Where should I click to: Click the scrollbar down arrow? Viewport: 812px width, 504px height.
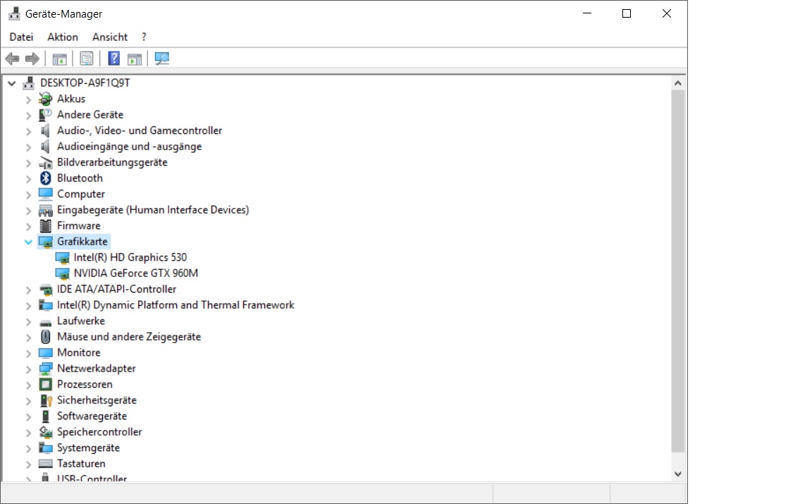[678, 474]
